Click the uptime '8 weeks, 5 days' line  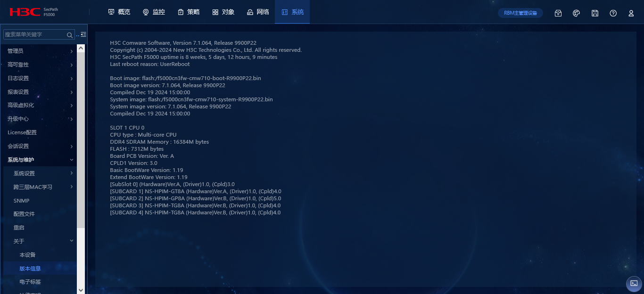click(194, 57)
